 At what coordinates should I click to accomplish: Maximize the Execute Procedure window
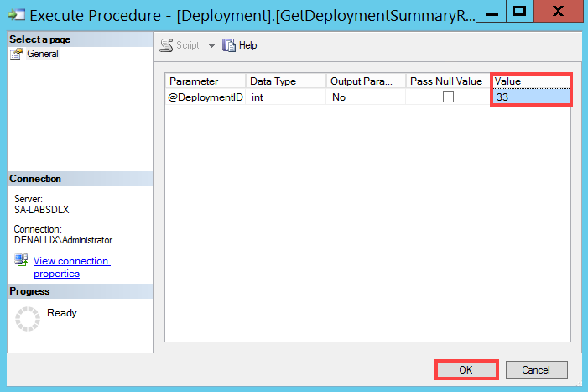[519, 11]
